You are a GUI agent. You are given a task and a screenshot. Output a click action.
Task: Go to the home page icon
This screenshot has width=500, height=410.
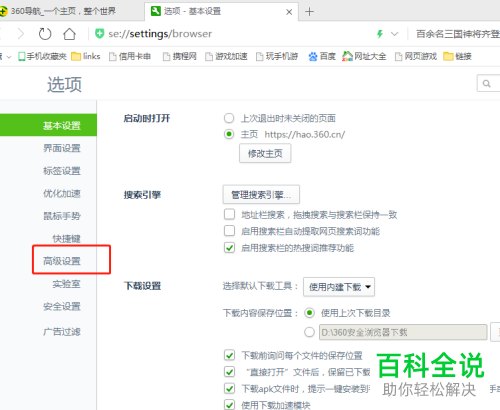[x=69, y=34]
